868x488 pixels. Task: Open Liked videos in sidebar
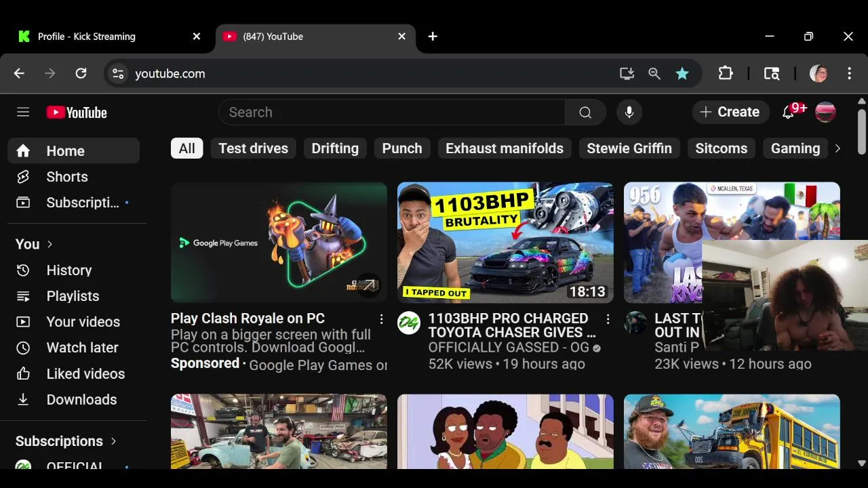pos(73,374)
